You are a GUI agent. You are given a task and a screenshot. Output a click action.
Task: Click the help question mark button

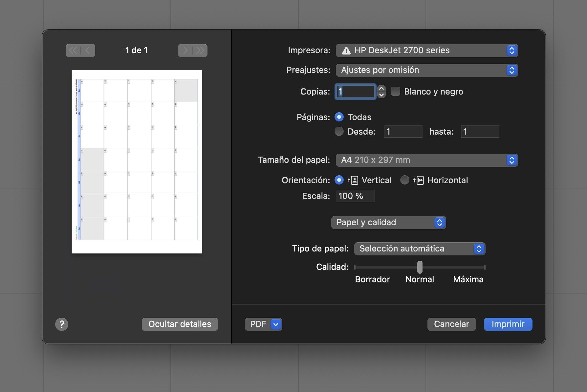click(x=62, y=324)
